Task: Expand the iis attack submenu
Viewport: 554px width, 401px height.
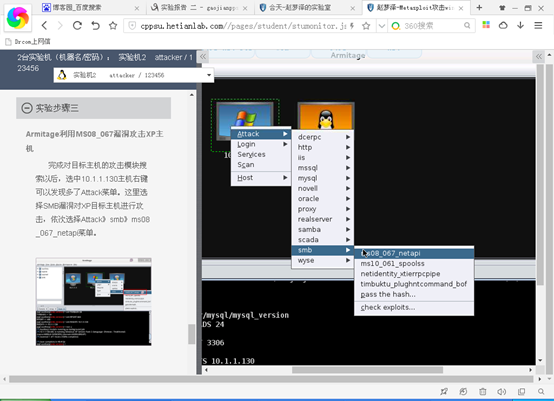Action: pyautogui.click(x=323, y=157)
